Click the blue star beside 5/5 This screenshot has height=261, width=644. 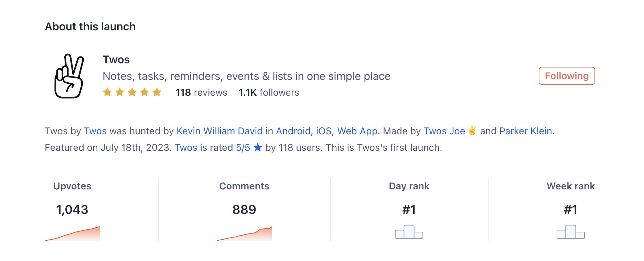[258, 147]
